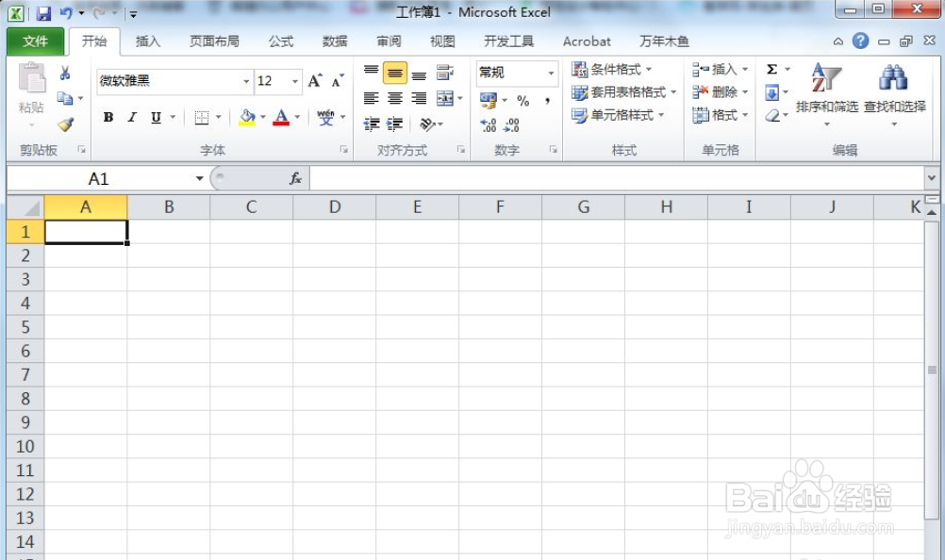Click the 查找和选择 button
945x560 pixels.
point(894,94)
